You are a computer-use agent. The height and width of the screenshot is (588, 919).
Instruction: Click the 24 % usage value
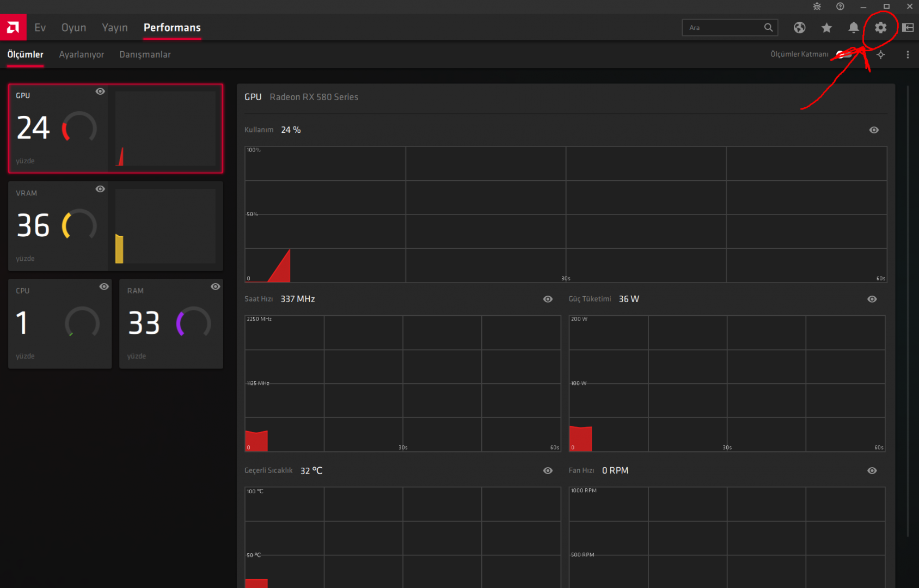click(x=291, y=130)
